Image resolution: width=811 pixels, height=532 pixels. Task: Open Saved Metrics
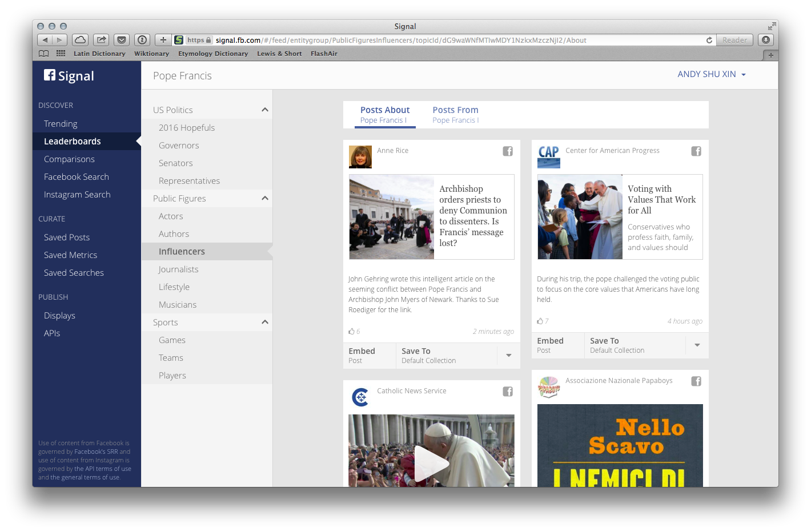[x=70, y=255]
